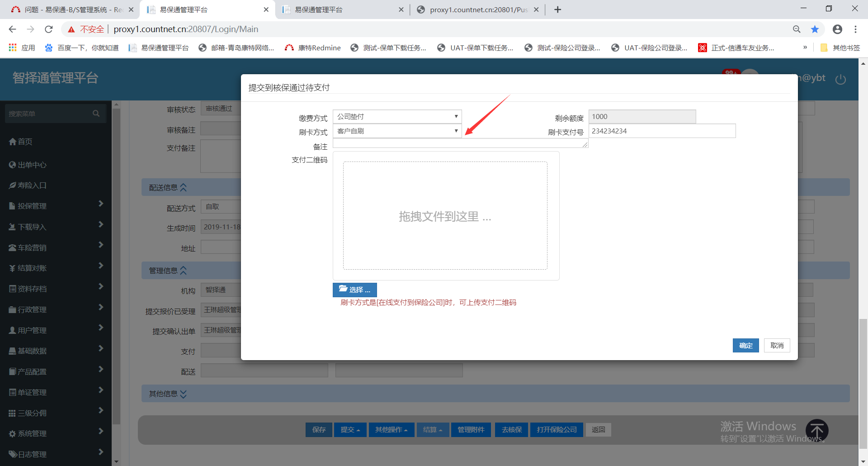The height and width of the screenshot is (466, 868).
Task: Click the not-secure warning triangle icon
Action: 71,29
